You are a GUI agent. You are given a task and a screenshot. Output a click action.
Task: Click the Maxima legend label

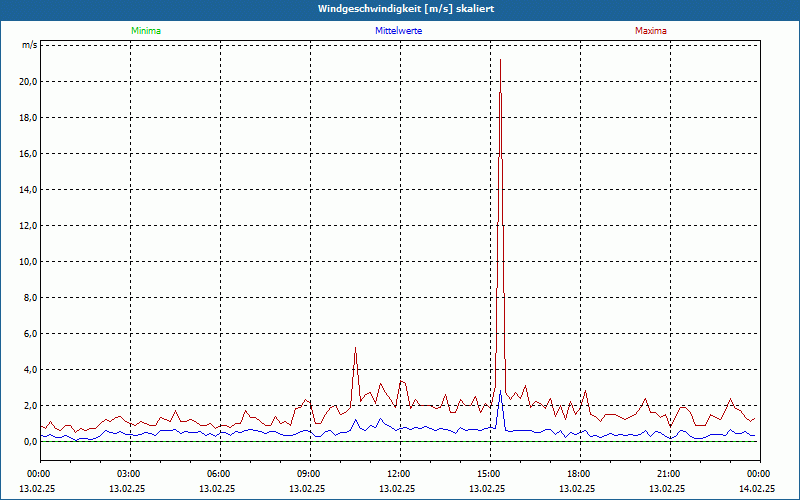(x=651, y=31)
